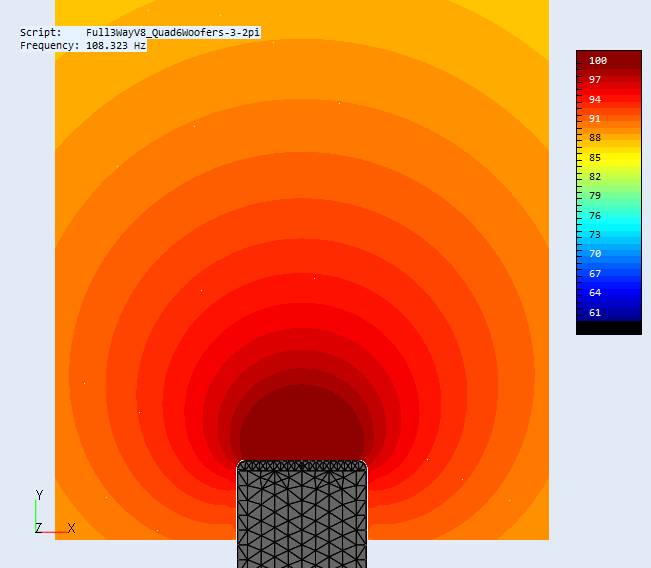Click the 61 label on the color scale

tap(595, 313)
